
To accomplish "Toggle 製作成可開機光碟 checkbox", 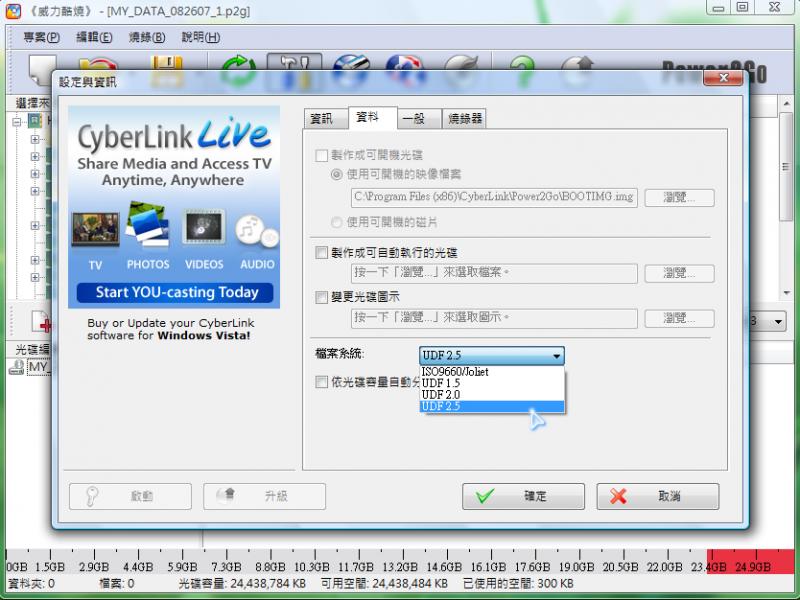I will coord(321,155).
